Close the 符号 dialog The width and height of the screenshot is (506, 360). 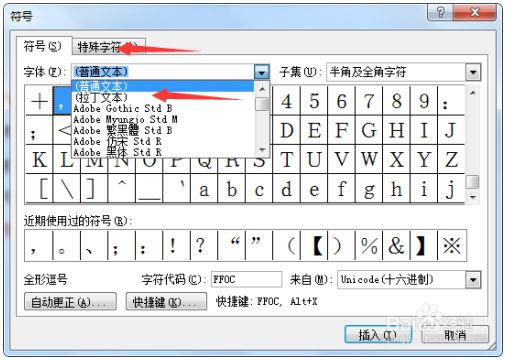coord(475,13)
